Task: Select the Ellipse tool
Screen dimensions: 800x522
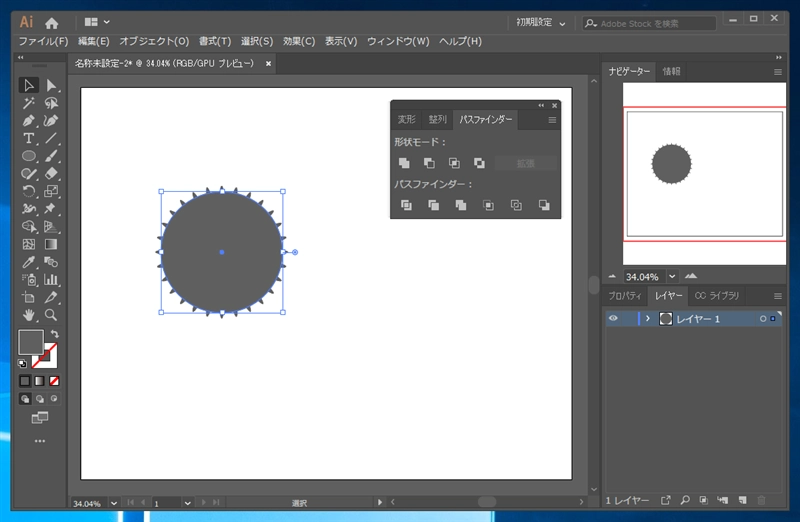Action: coord(29,156)
